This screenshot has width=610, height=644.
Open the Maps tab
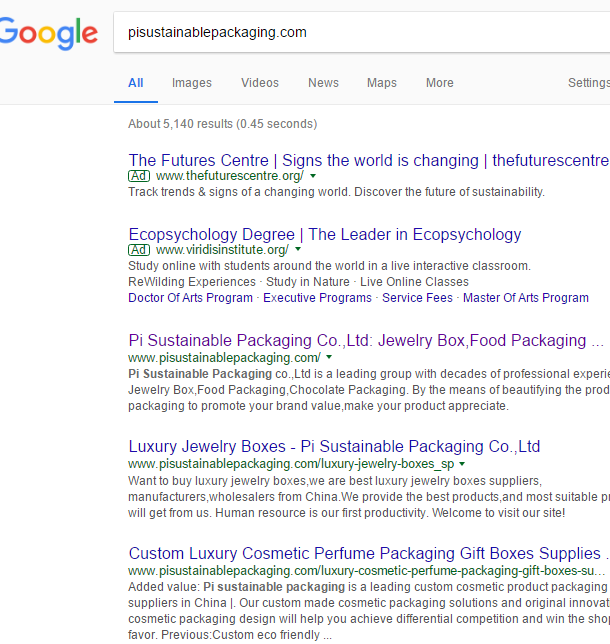click(382, 83)
